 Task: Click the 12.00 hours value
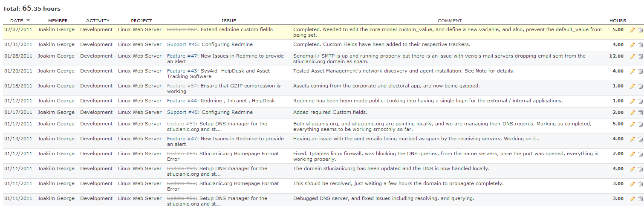tap(616, 56)
